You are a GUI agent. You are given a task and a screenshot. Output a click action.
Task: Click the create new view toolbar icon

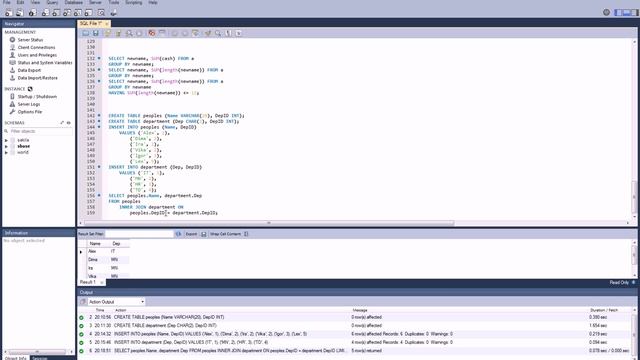(x=67, y=13)
